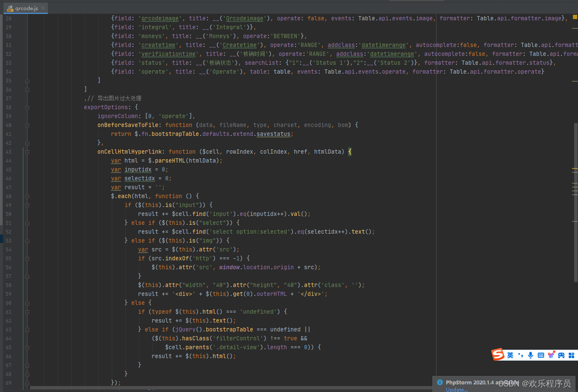This screenshot has width=578, height=392.
Task: Toggle the Sogou punctuation mode icon
Action: point(520,355)
